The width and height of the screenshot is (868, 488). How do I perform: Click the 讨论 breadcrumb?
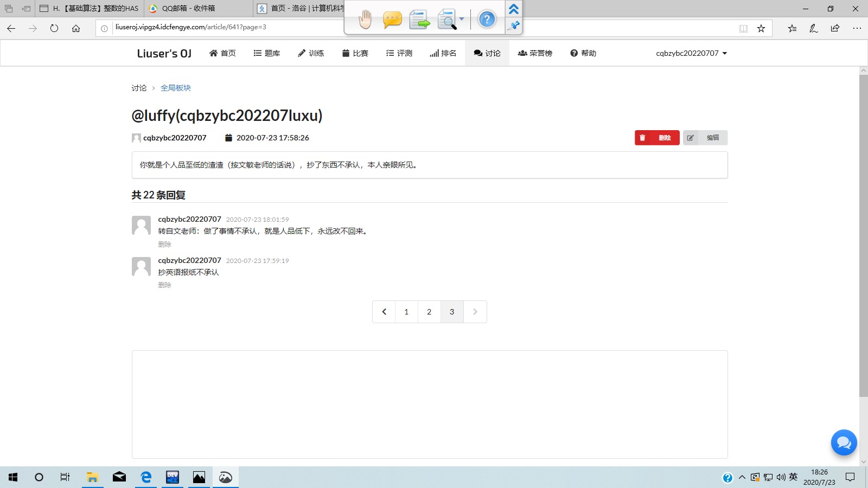pyautogui.click(x=139, y=88)
